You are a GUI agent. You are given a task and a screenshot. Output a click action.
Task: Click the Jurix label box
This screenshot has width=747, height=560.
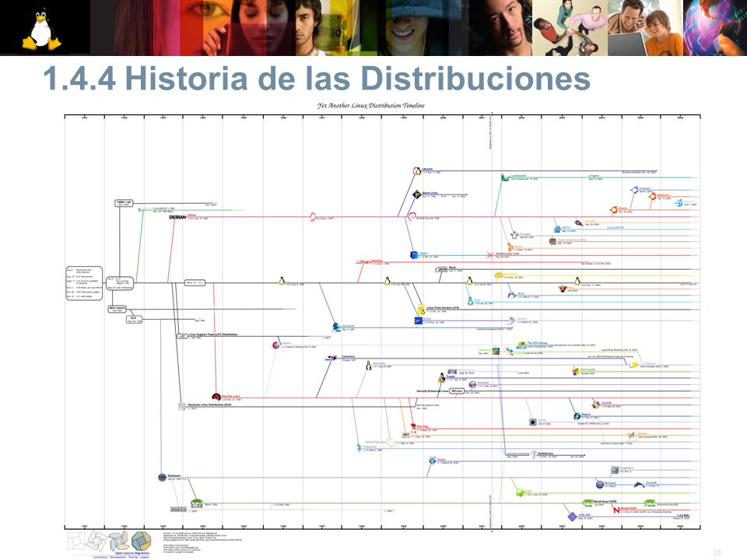[x=177, y=509]
